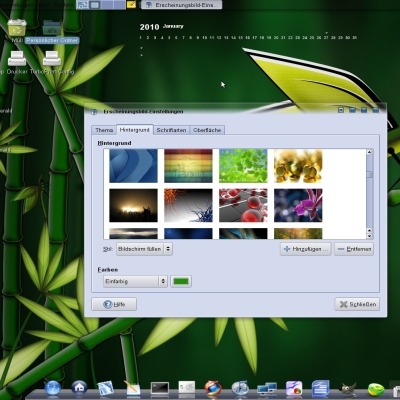Click the help icon inside the Hilfe button
The height and width of the screenshot is (400, 400).
tap(107, 304)
